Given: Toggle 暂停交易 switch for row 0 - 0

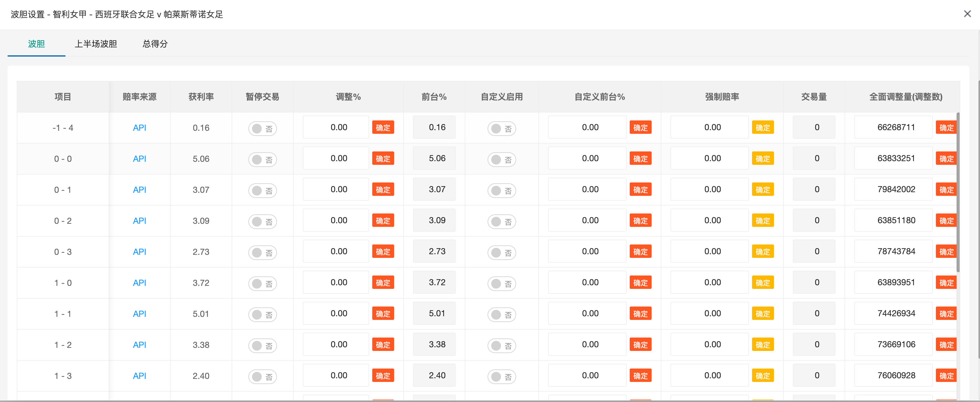Looking at the screenshot, I should coord(262,160).
